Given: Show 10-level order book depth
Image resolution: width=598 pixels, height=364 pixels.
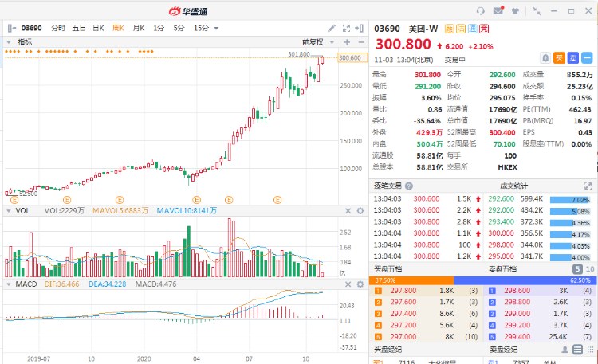Looking at the screenshot, I should [x=590, y=269].
